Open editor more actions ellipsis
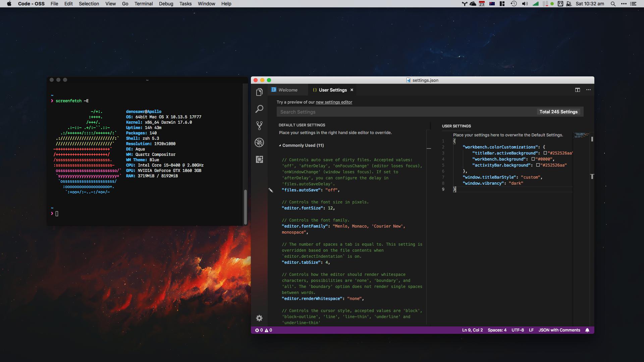The height and width of the screenshot is (362, 644). pos(588,90)
